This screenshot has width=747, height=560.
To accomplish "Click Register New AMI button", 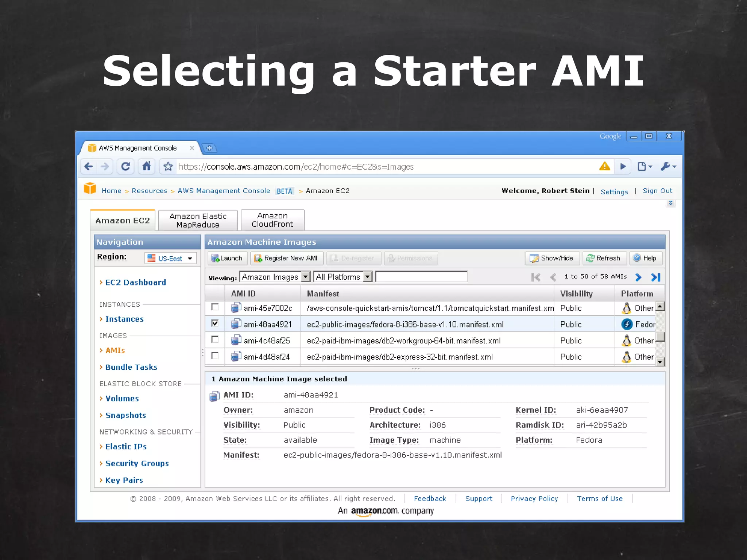I will pos(287,258).
